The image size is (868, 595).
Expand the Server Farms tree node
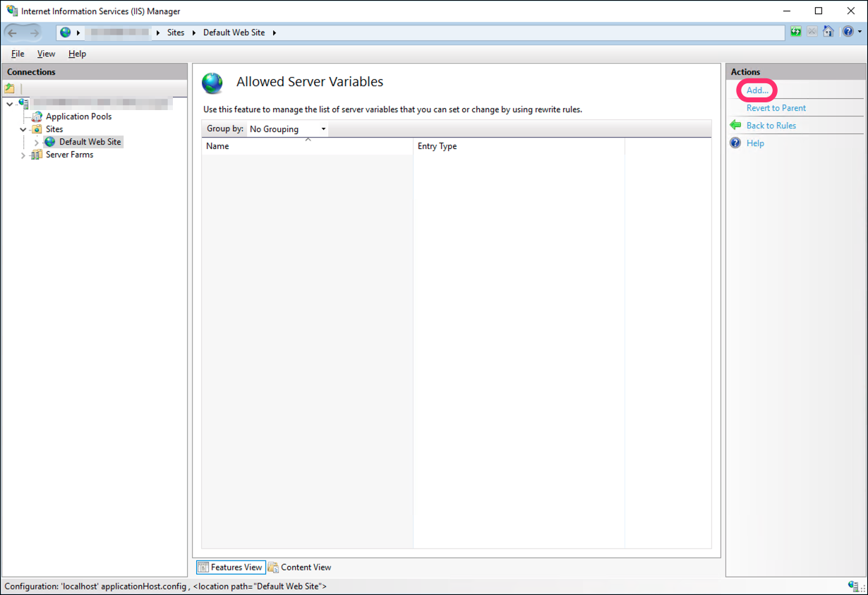point(23,155)
